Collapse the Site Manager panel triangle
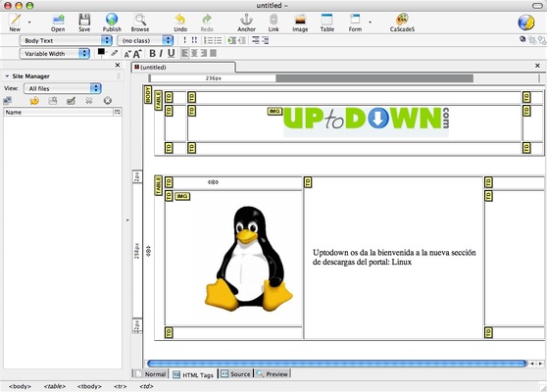Viewport: 547px width, 392px height. 7,76
